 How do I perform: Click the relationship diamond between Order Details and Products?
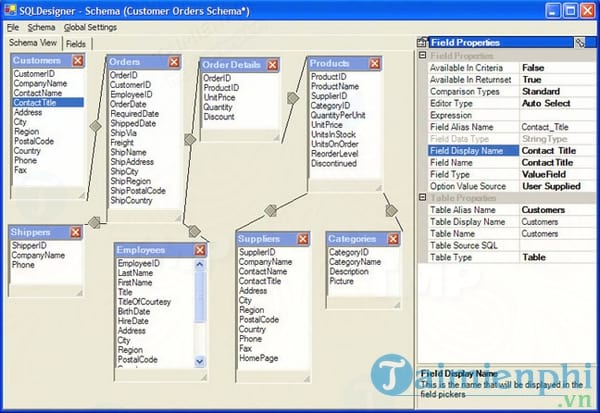click(293, 98)
